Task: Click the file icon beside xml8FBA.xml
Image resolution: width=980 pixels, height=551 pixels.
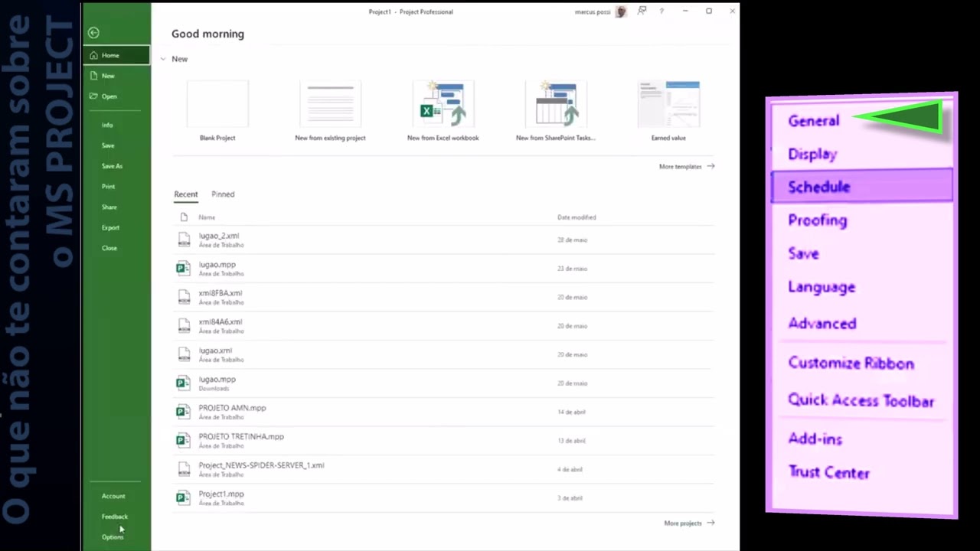Action: (183, 297)
